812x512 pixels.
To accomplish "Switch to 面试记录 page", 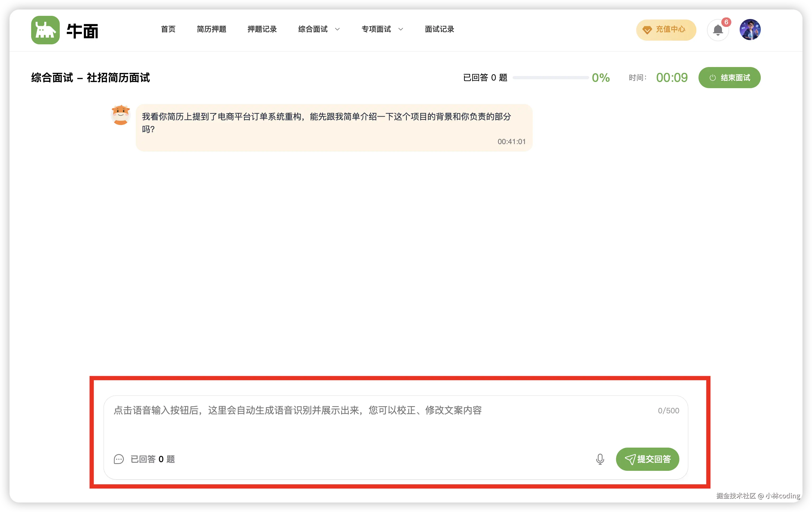I will pos(439,30).
